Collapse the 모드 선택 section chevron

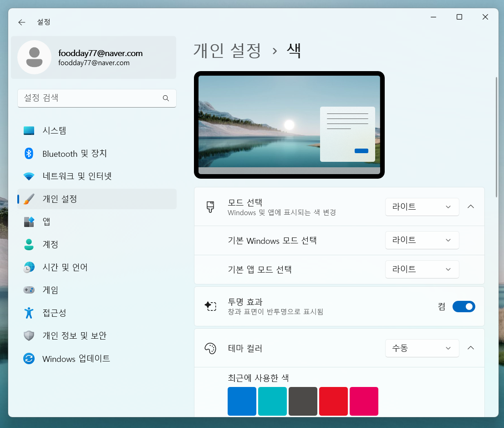(x=471, y=206)
